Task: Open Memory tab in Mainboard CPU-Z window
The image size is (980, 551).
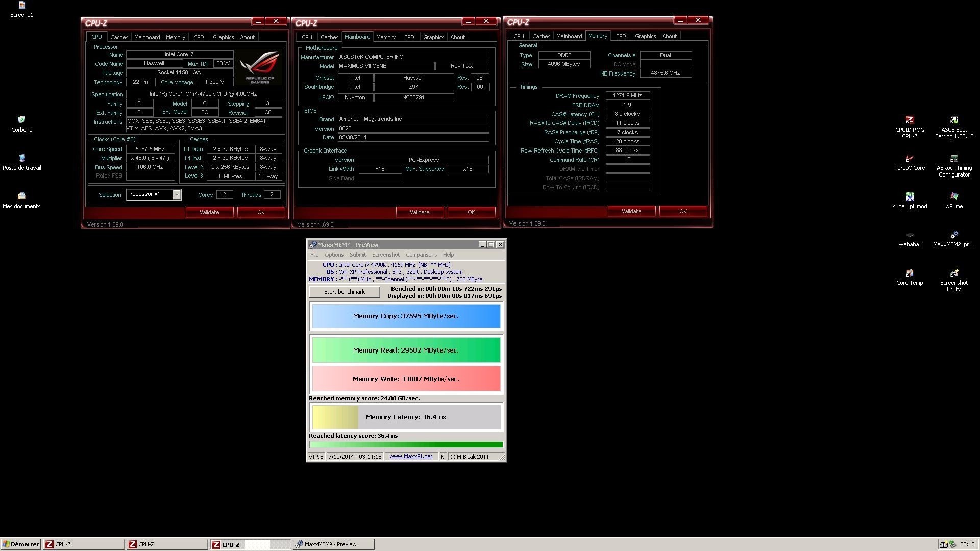Action: pyautogui.click(x=385, y=37)
